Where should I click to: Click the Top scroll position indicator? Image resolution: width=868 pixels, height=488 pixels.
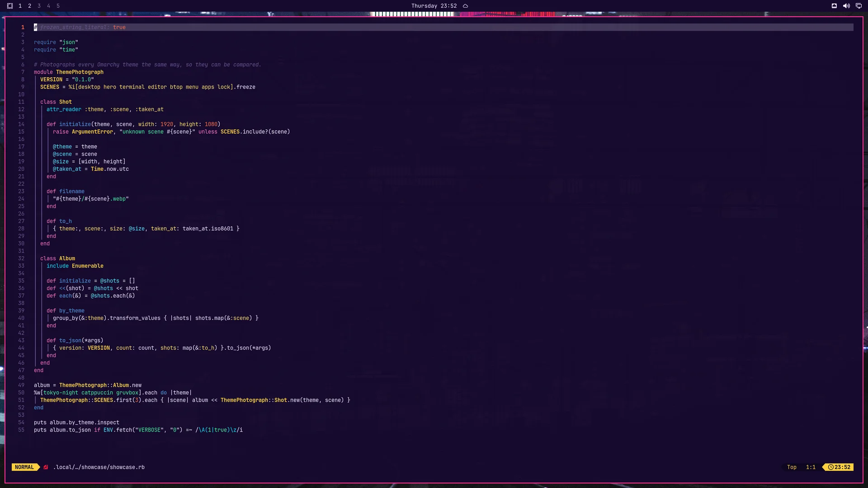point(792,467)
